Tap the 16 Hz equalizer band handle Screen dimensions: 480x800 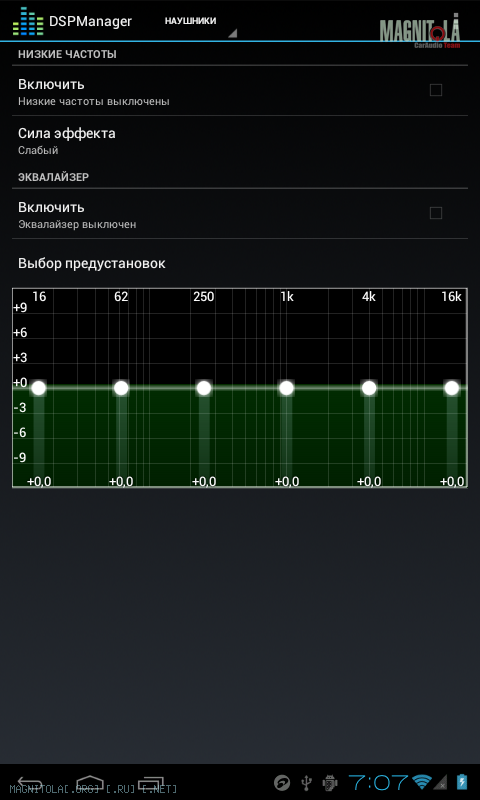coord(39,388)
